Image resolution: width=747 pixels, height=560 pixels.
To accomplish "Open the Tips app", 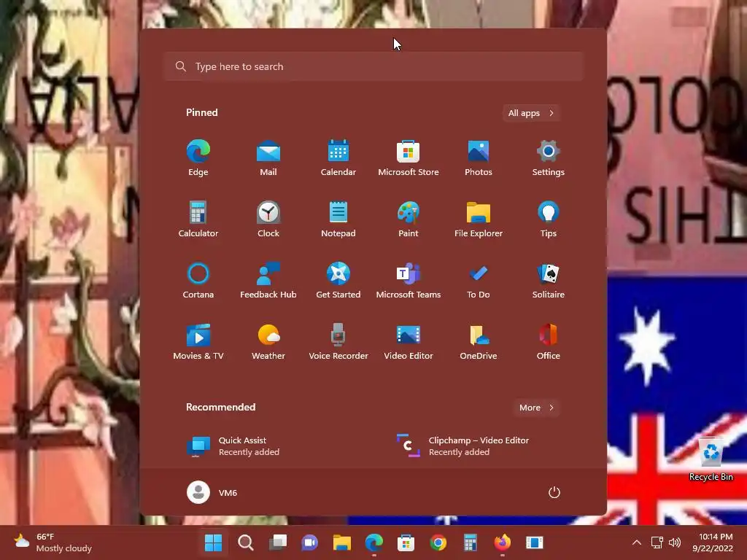I will tap(549, 219).
